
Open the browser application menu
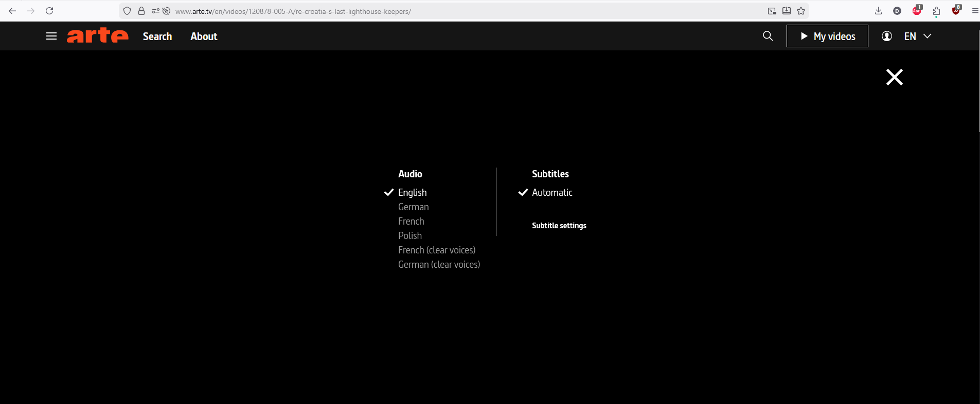[975, 11]
